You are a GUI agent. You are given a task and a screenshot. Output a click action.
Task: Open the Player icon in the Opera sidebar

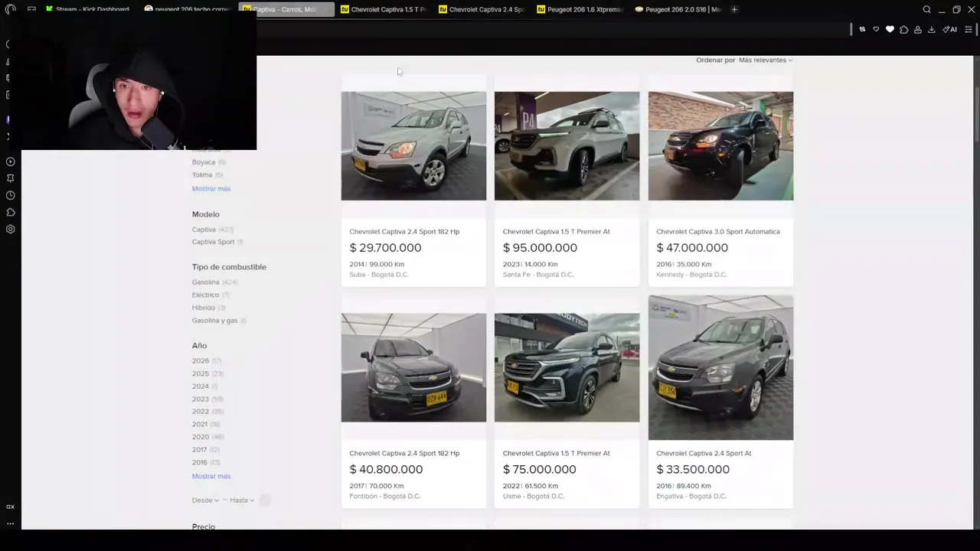point(10,161)
